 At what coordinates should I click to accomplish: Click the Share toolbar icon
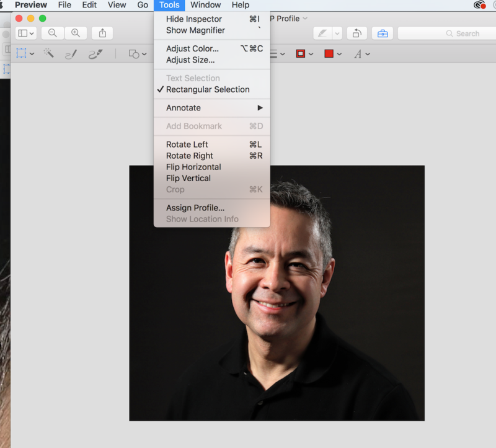(x=102, y=33)
